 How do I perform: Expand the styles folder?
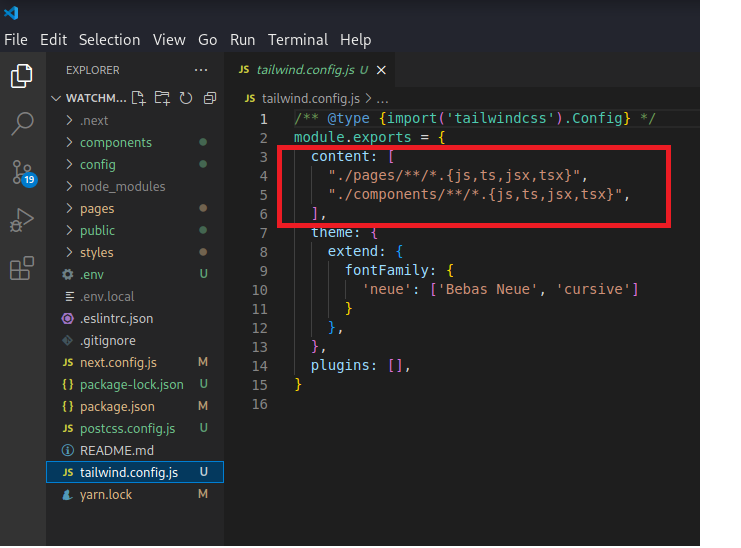point(70,252)
